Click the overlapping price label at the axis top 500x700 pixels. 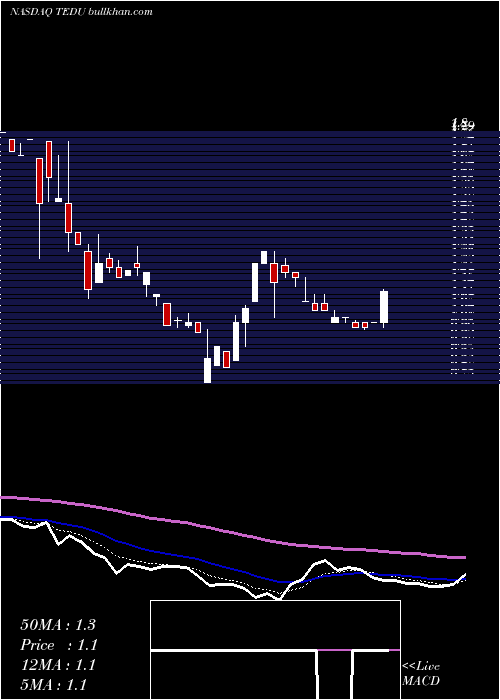pos(462,124)
